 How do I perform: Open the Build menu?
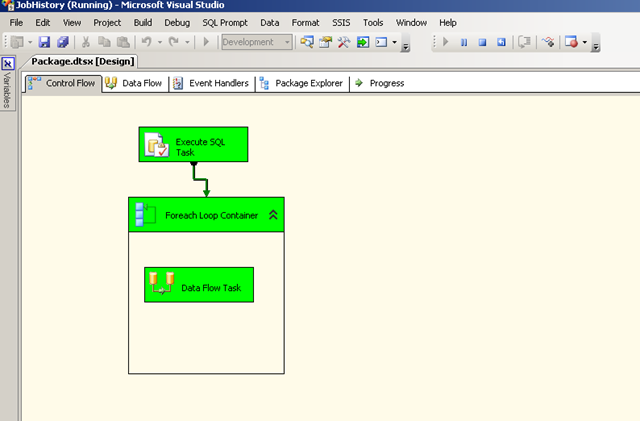[143, 23]
